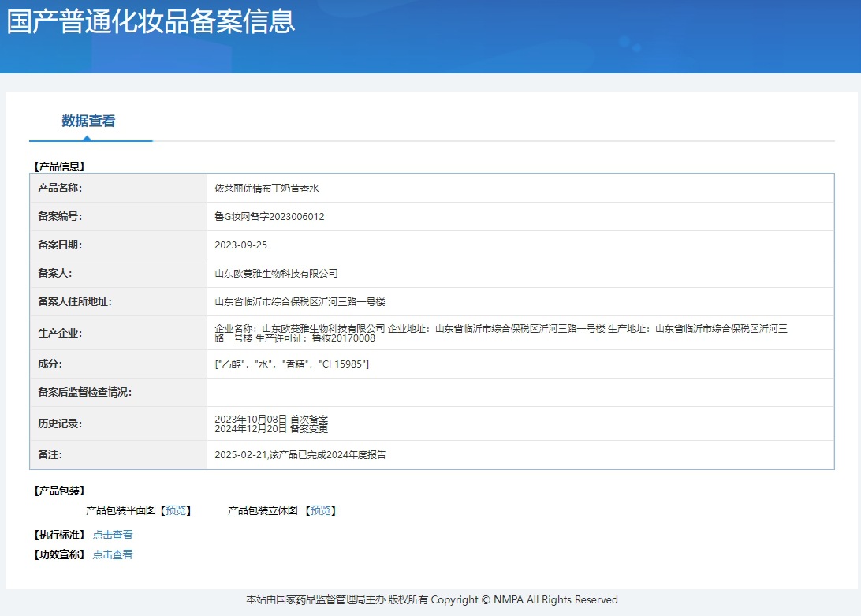Click the 2024年12月20日 备案变更 history entry
861x616 pixels.
[x=271, y=429]
